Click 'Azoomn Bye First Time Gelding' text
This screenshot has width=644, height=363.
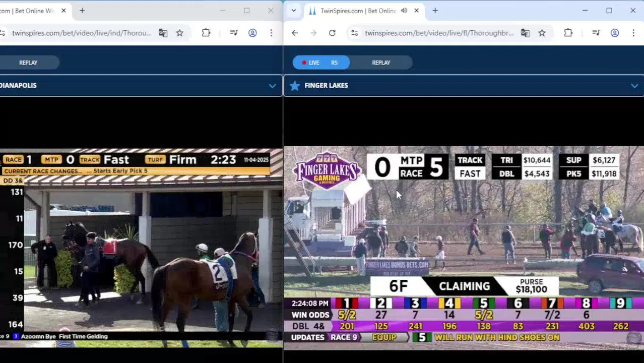65,336
